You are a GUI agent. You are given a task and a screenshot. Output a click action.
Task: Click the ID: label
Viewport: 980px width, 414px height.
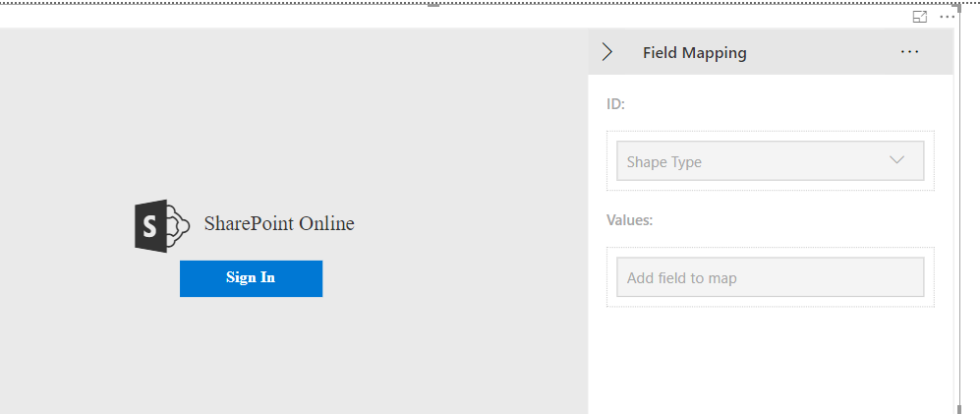click(615, 103)
